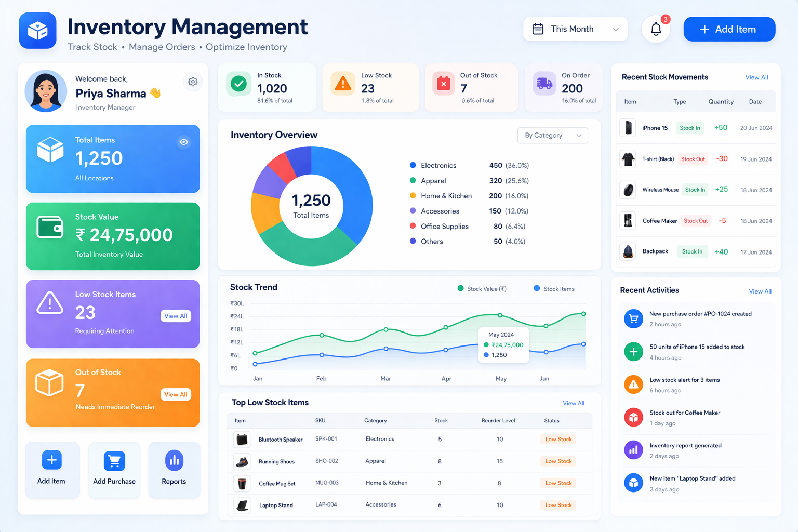Click the notification bell icon
This screenshot has width=798, height=532.
click(x=656, y=30)
